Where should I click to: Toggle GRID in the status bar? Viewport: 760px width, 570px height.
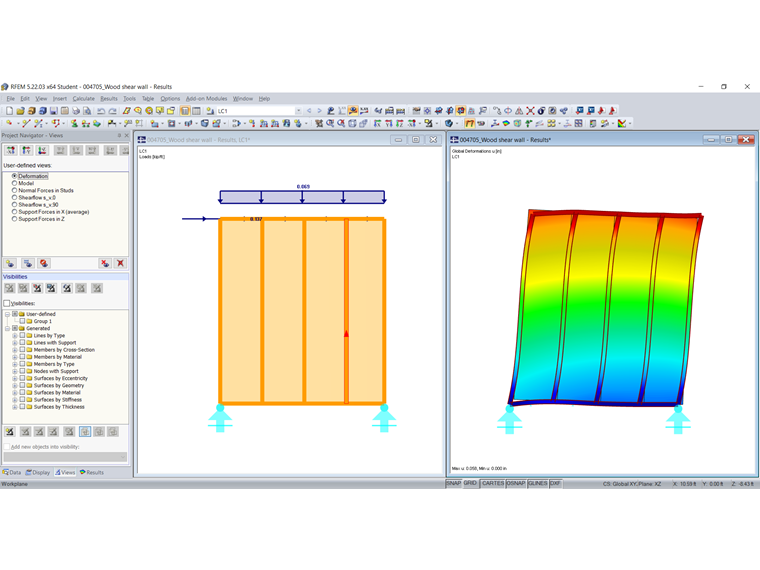click(470, 484)
